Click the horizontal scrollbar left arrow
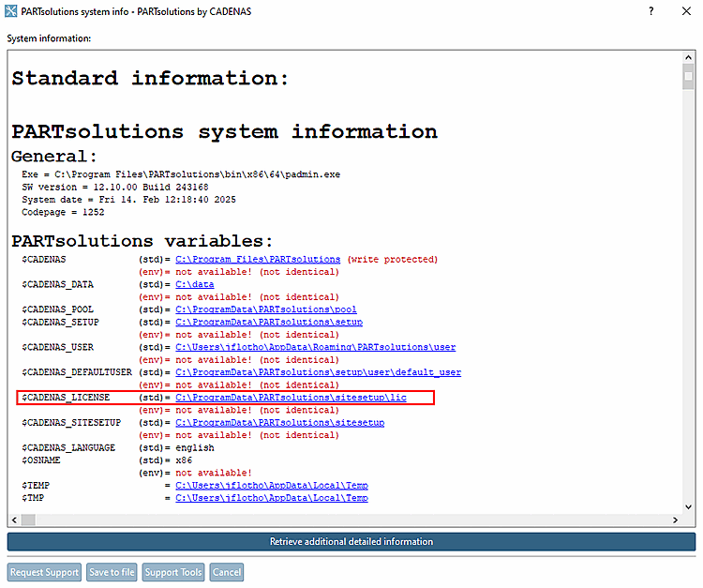The image size is (703, 588). pos(14,520)
